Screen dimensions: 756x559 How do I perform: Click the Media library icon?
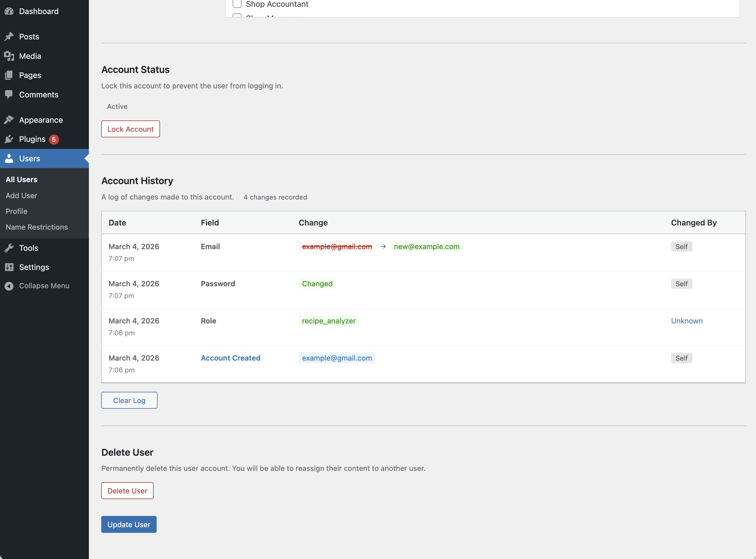click(9, 56)
